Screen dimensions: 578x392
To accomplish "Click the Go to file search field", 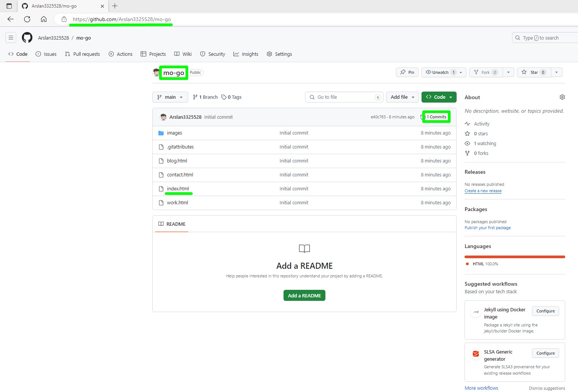I will [344, 97].
